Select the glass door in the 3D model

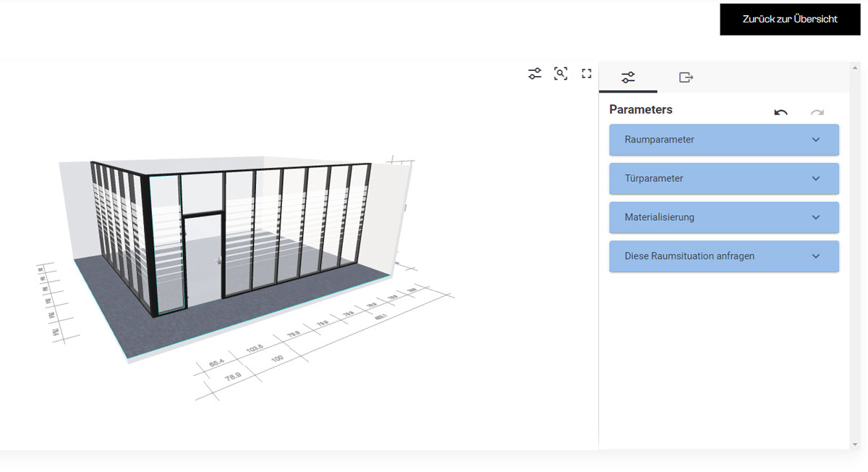[x=203, y=261]
